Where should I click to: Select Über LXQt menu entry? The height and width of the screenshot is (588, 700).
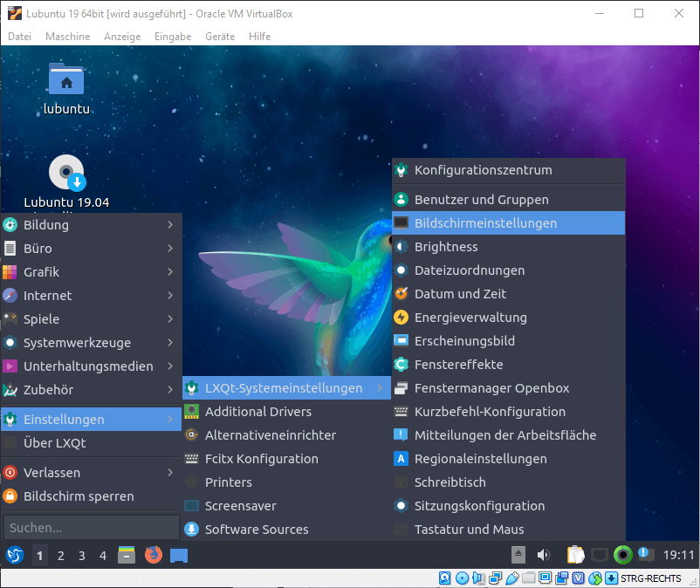coord(91,443)
